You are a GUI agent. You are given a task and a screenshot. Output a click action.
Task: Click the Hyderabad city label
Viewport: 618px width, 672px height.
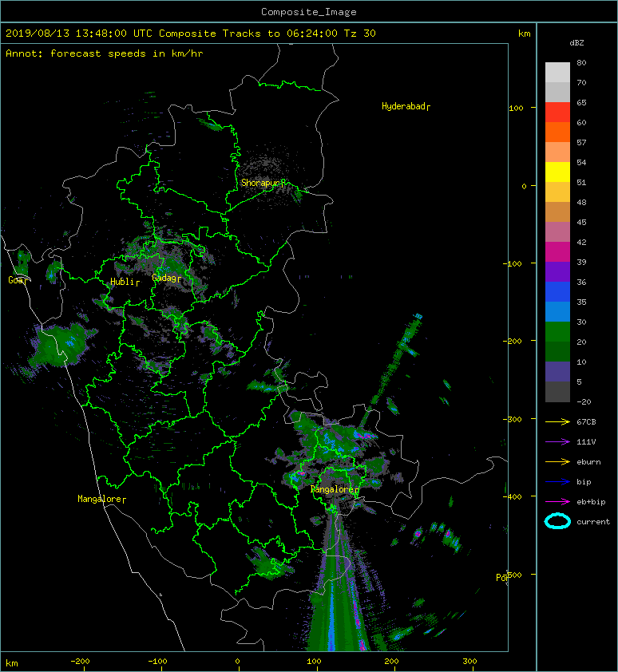[x=406, y=106]
